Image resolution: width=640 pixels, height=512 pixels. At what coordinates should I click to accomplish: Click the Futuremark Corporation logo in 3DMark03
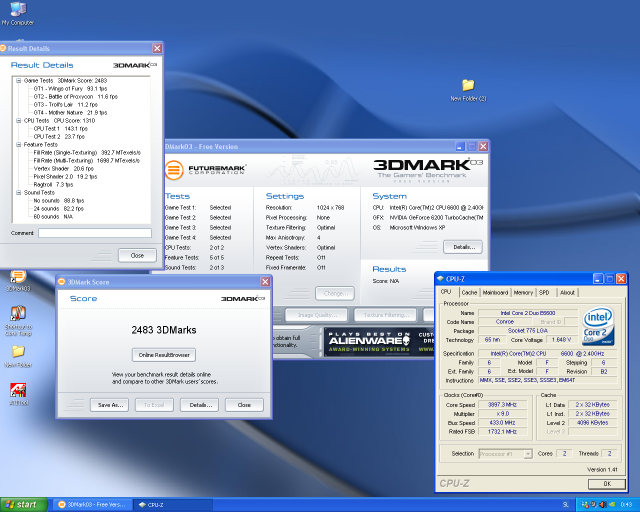205,169
